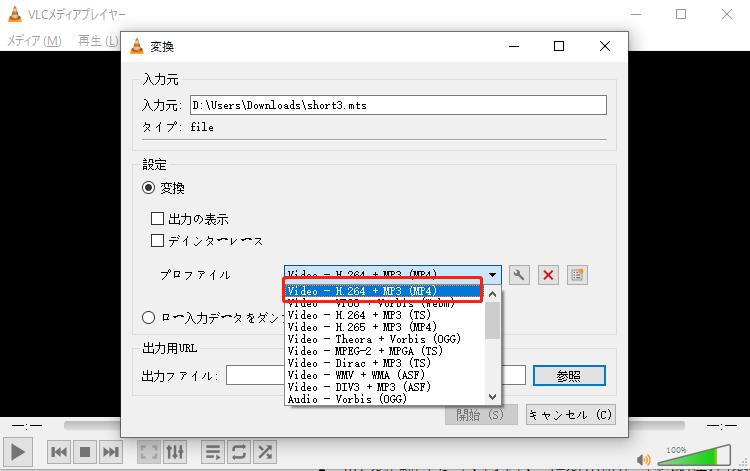Select the 変換 radio button

click(x=148, y=188)
